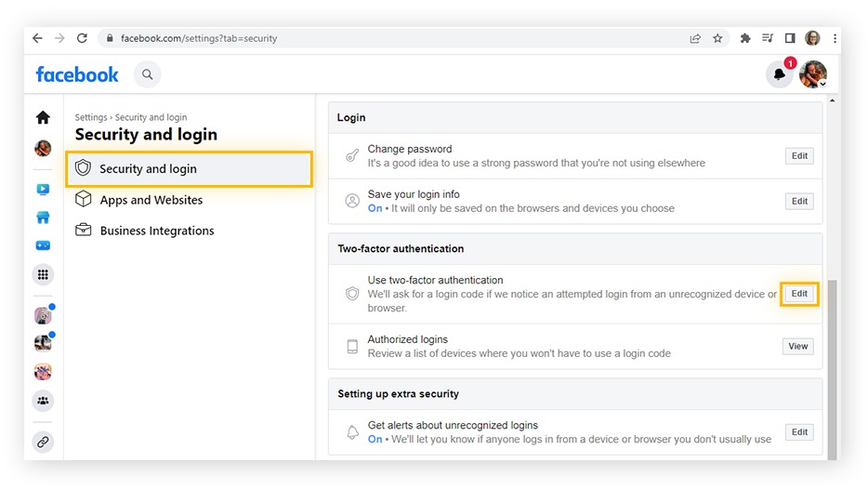
Task: Click the shield icon beside two-factor authentication
Action: [352, 294]
